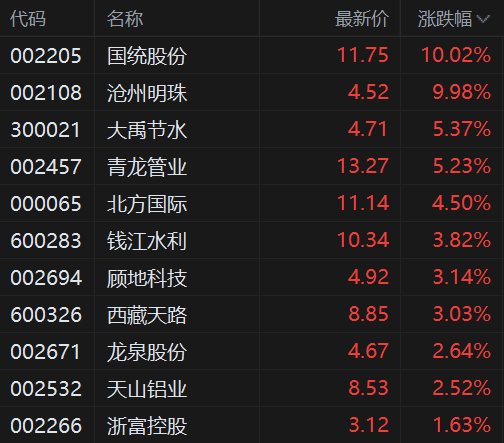Open the 国统股份 stock row
This screenshot has width=504, height=443.
pyautogui.click(x=252, y=55)
